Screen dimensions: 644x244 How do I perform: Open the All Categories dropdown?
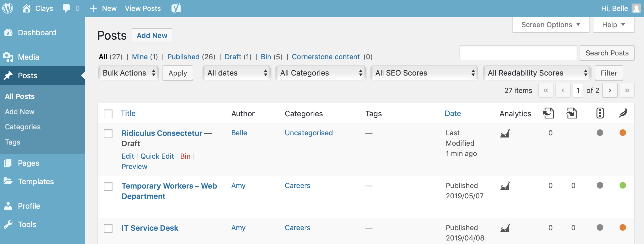click(x=321, y=73)
